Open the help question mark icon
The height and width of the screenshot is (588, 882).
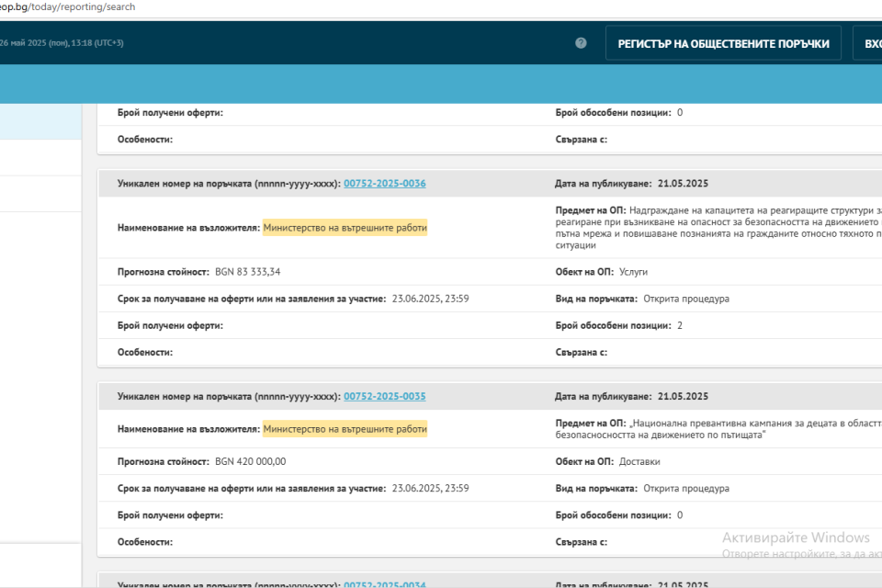581,43
